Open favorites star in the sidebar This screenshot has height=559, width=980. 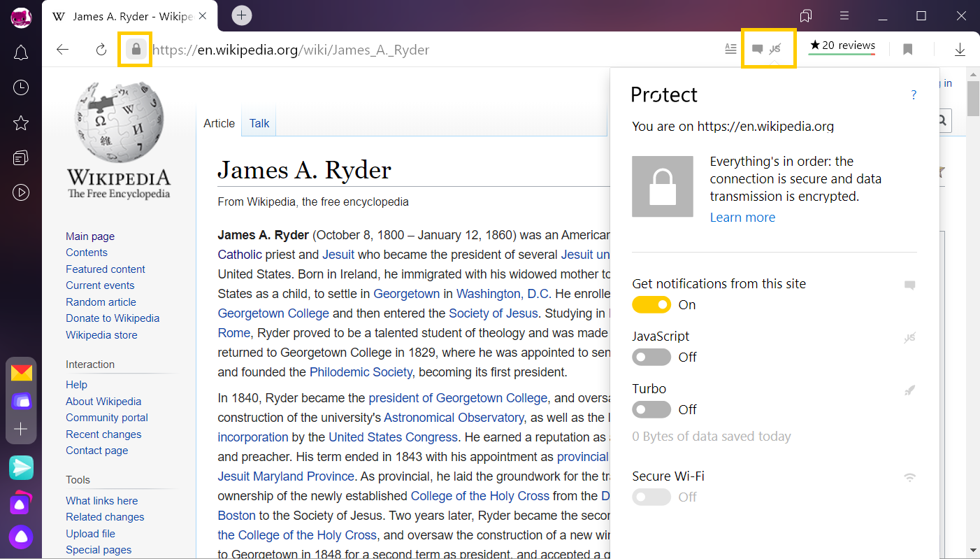pyautogui.click(x=21, y=123)
